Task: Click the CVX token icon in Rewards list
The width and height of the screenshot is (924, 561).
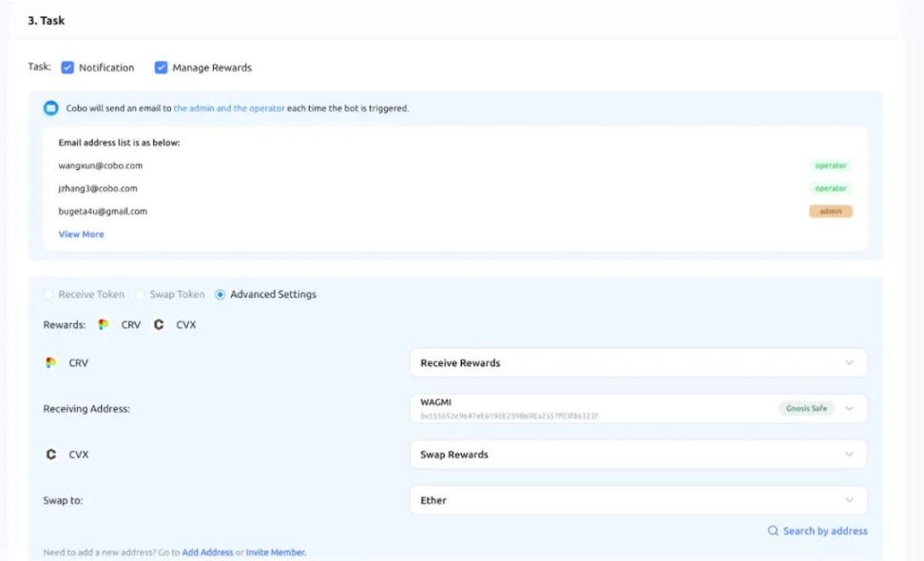Action: (x=159, y=324)
